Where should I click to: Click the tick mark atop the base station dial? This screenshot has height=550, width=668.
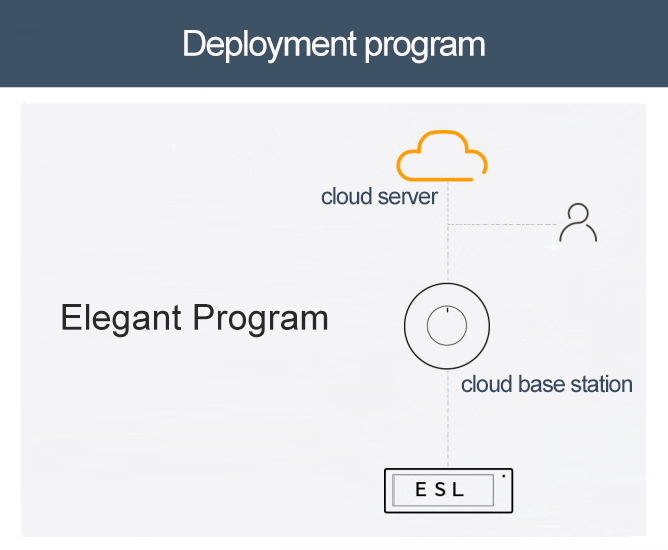pyautogui.click(x=446, y=314)
